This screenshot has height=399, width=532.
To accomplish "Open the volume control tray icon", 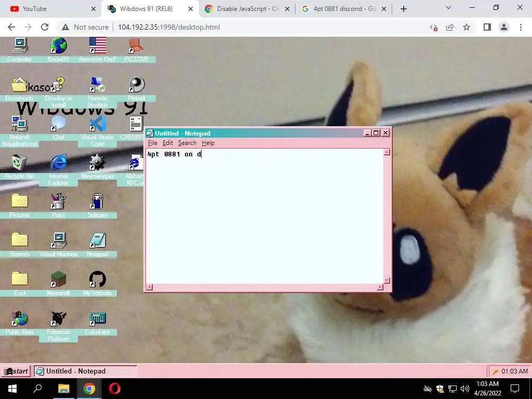I will 465,389.
